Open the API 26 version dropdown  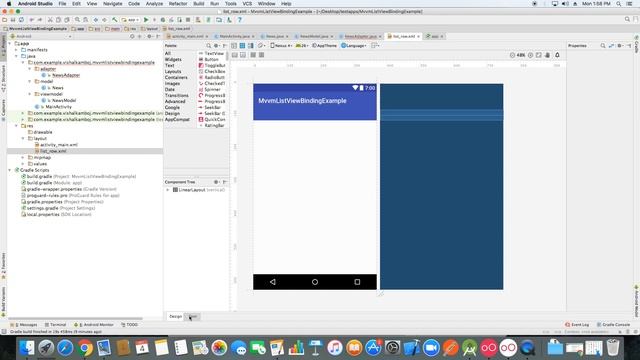pos(302,46)
